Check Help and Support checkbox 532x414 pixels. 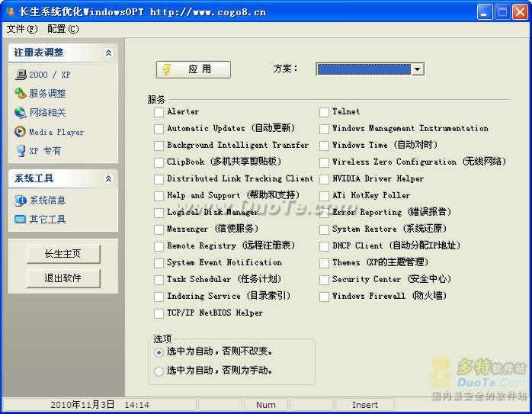[x=159, y=196]
